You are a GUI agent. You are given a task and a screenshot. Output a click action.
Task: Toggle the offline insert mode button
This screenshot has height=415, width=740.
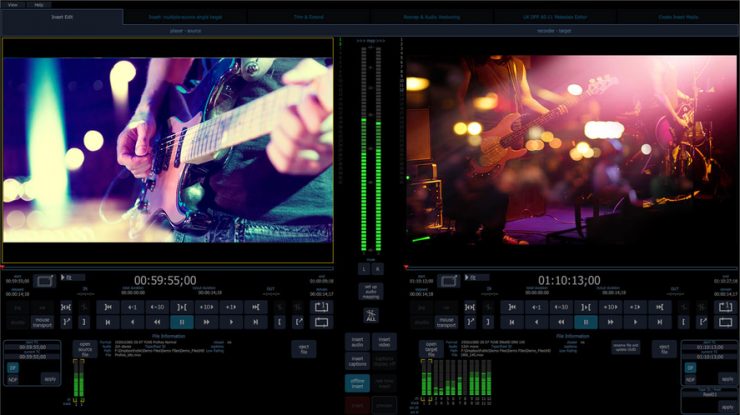coord(357,382)
